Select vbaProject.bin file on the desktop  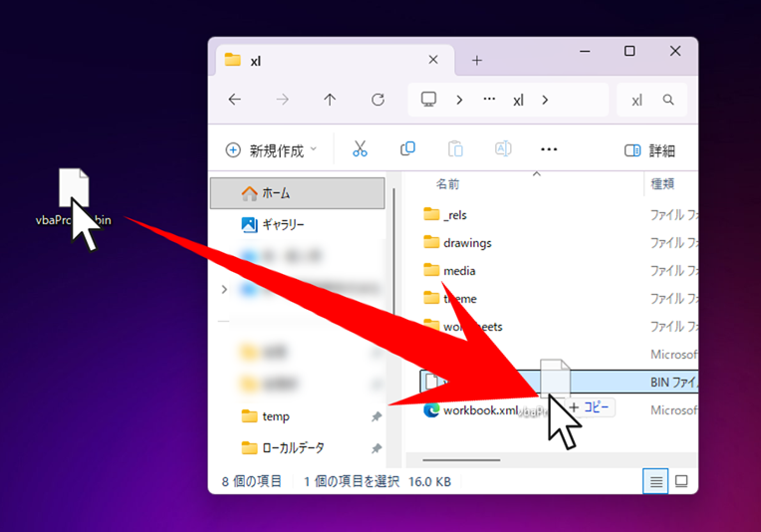(74, 198)
